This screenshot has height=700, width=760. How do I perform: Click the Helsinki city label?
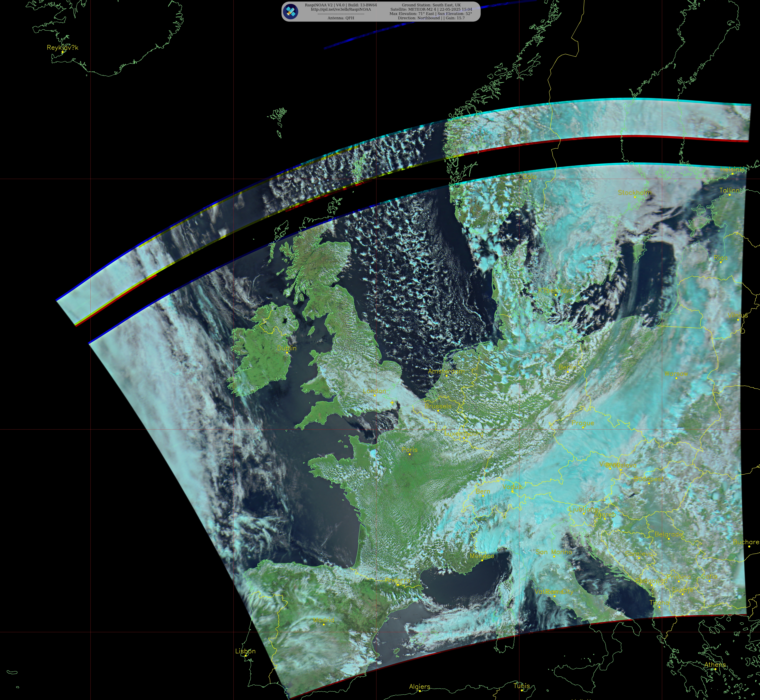coord(732,169)
